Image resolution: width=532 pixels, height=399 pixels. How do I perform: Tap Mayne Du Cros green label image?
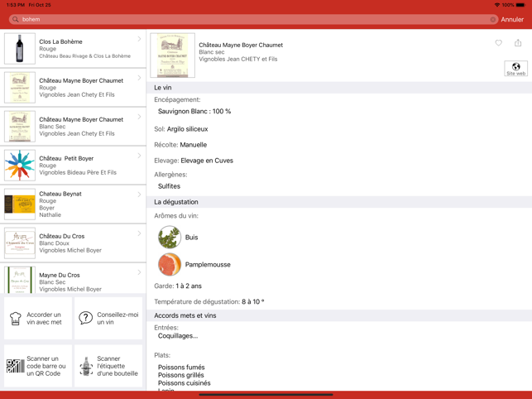pos(20,280)
